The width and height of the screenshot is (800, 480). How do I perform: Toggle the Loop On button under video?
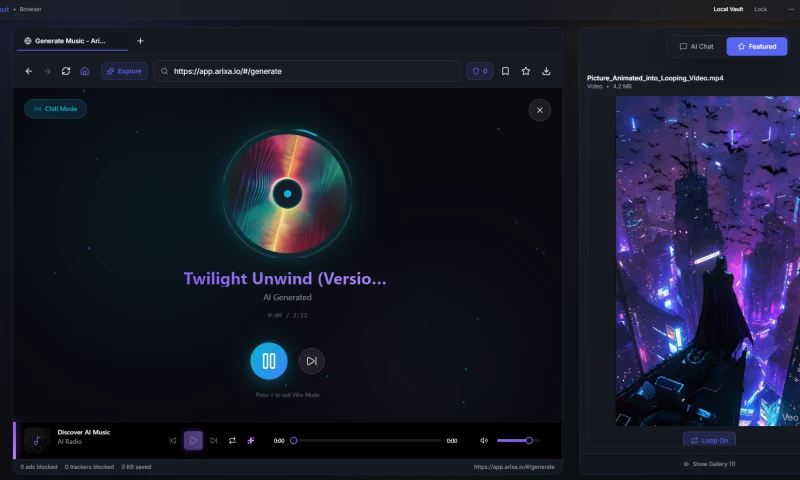coord(708,440)
